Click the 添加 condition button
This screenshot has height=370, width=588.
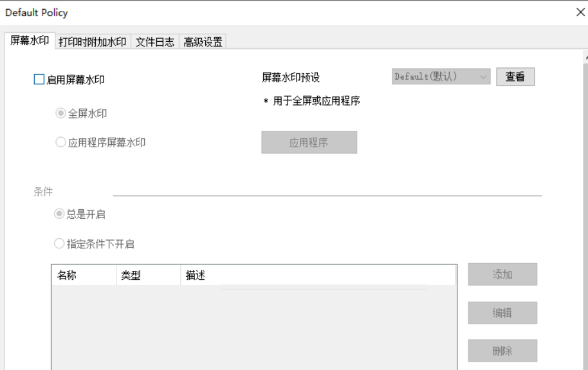point(502,274)
